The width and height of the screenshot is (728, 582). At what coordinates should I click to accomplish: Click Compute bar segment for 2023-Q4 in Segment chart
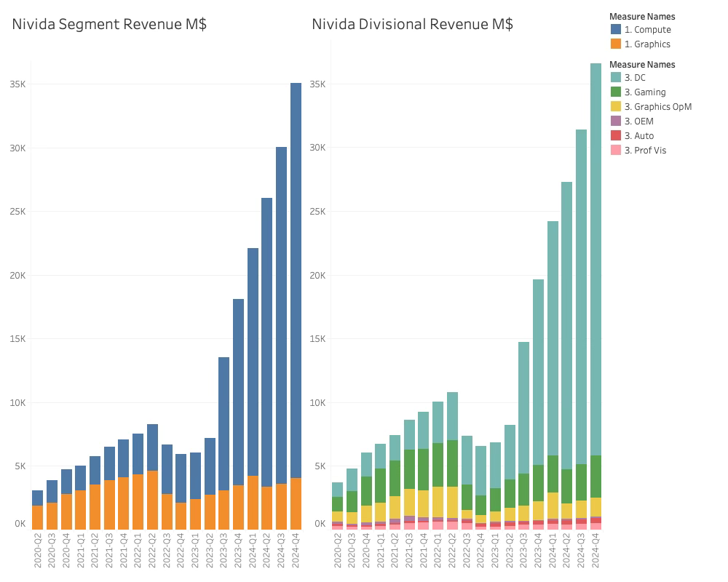(238, 392)
